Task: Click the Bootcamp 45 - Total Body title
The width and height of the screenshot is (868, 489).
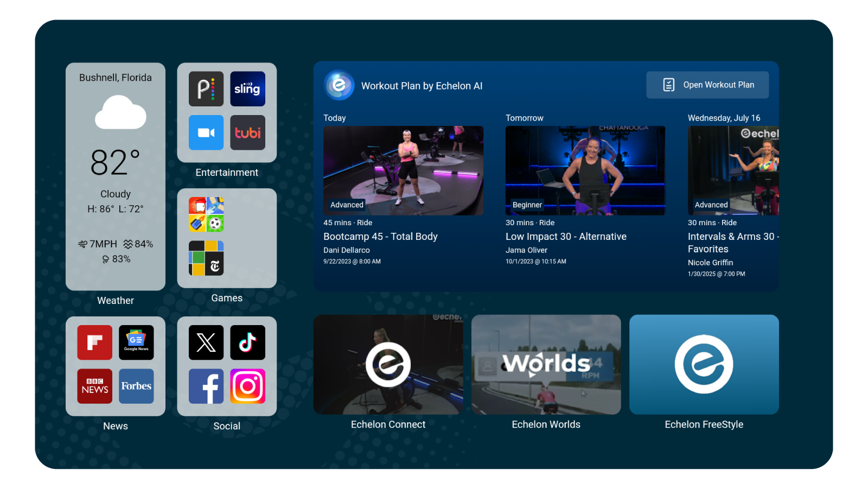Action: pyautogui.click(x=380, y=237)
